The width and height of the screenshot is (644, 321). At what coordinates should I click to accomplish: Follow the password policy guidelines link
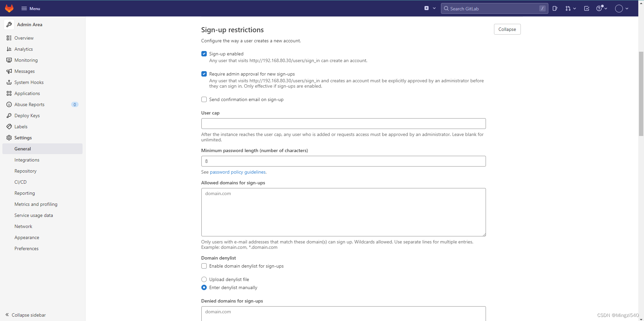[x=238, y=172]
